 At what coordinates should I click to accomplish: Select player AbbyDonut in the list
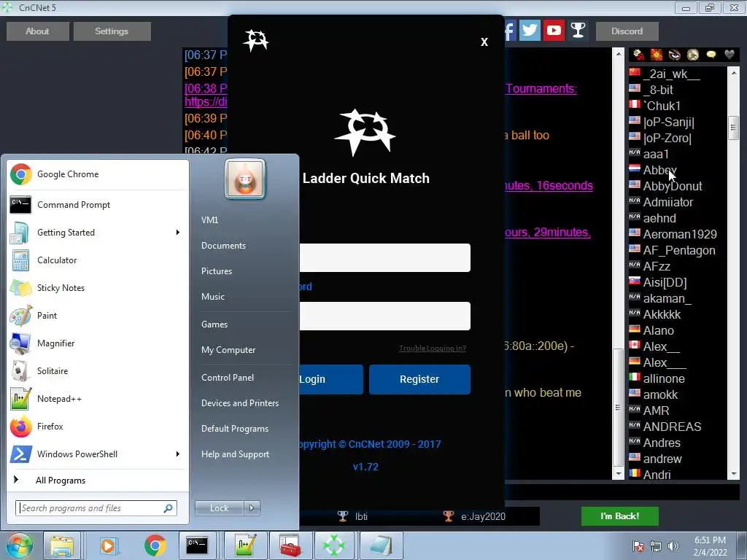[x=672, y=186]
